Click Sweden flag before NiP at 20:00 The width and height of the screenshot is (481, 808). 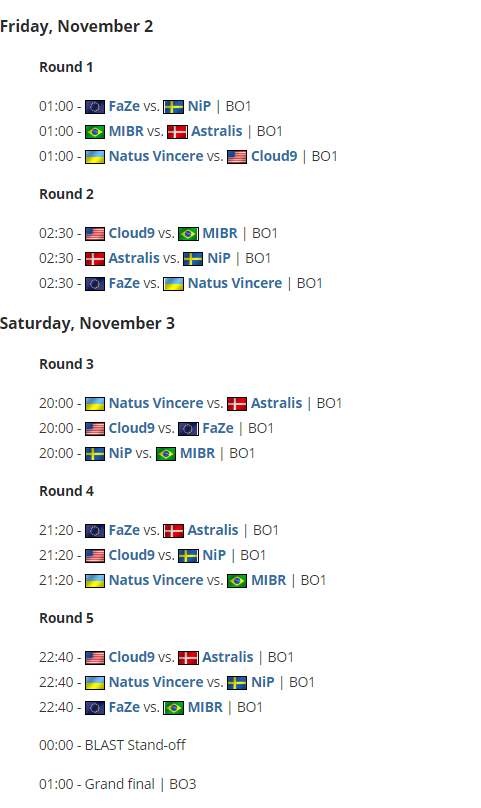tap(95, 454)
